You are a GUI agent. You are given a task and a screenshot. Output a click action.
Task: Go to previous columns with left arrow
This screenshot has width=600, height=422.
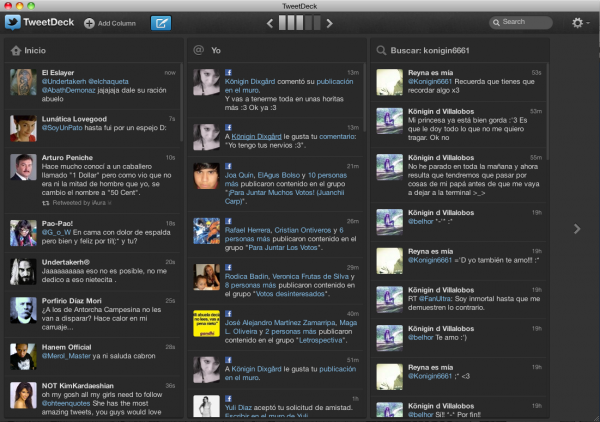[270, 23]
